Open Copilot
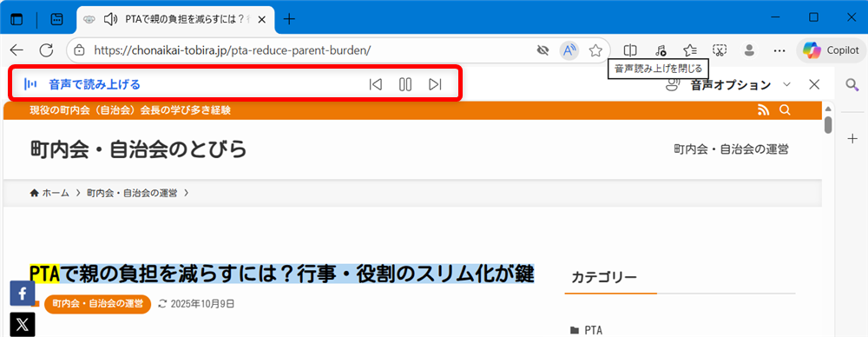Viewport: 868px width, 337px height. pyautogui.click(x=831, y=50)
